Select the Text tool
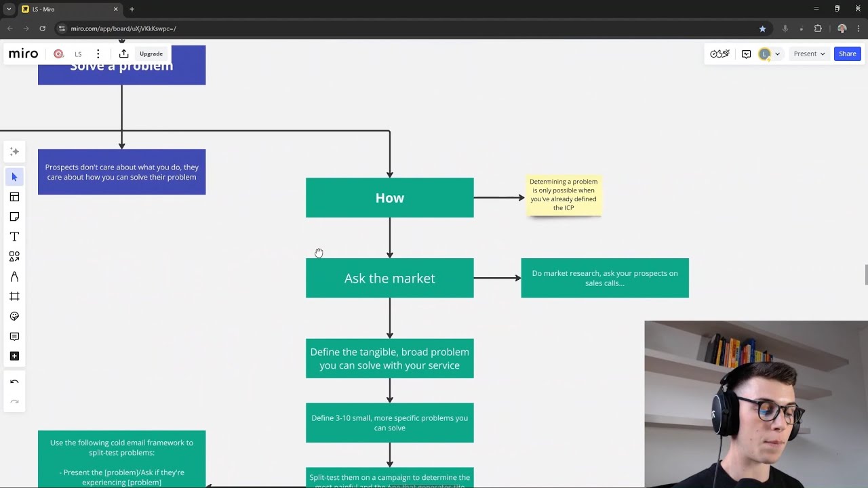This screenshot has width=868, height=488. click(14, 237)
